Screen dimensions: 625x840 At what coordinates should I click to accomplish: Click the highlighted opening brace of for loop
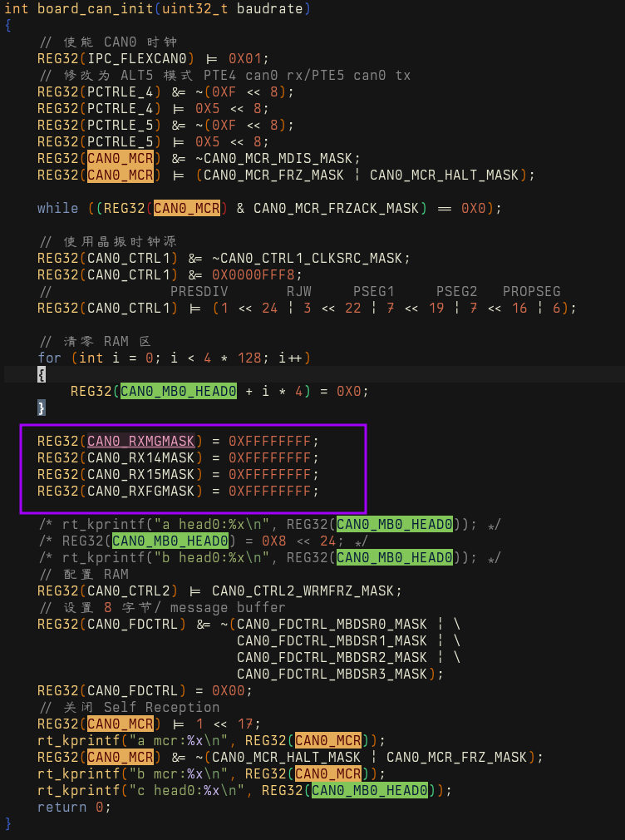42,374
